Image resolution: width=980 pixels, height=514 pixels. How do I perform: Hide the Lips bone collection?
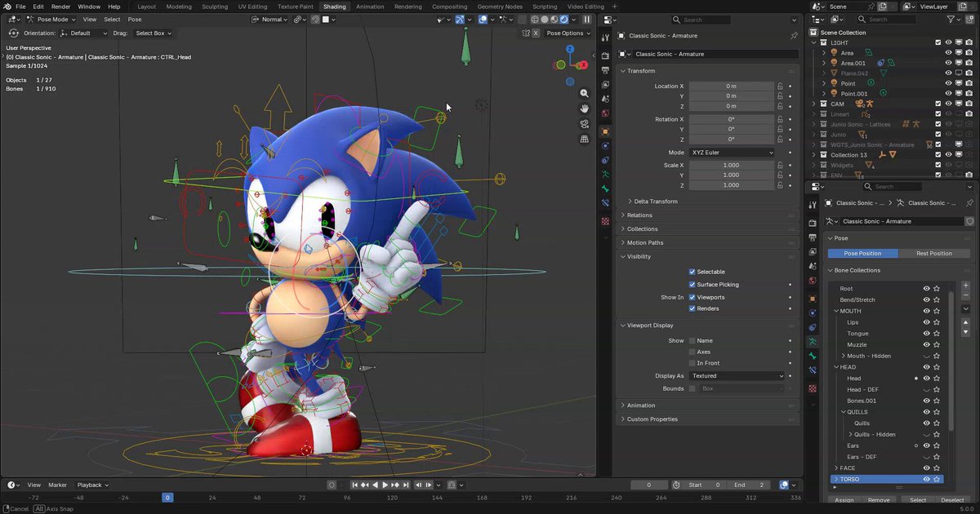click(927, 322)
